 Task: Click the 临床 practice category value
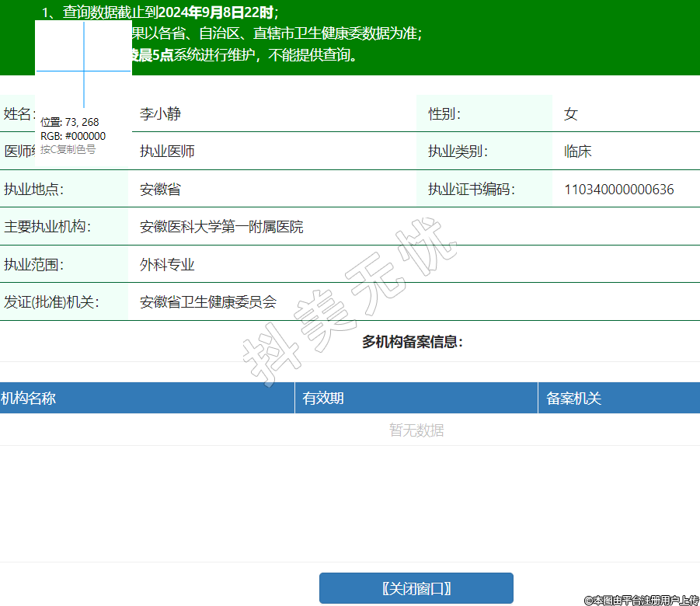(577, 151)
